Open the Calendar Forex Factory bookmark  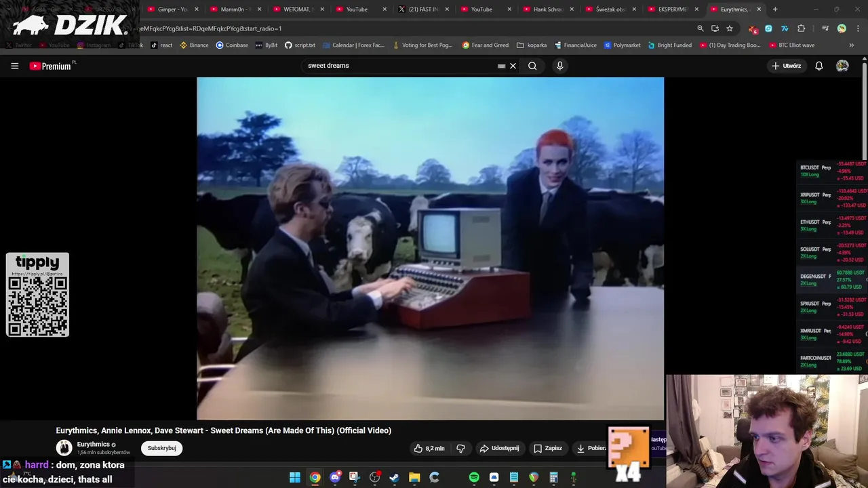(353, 45)
